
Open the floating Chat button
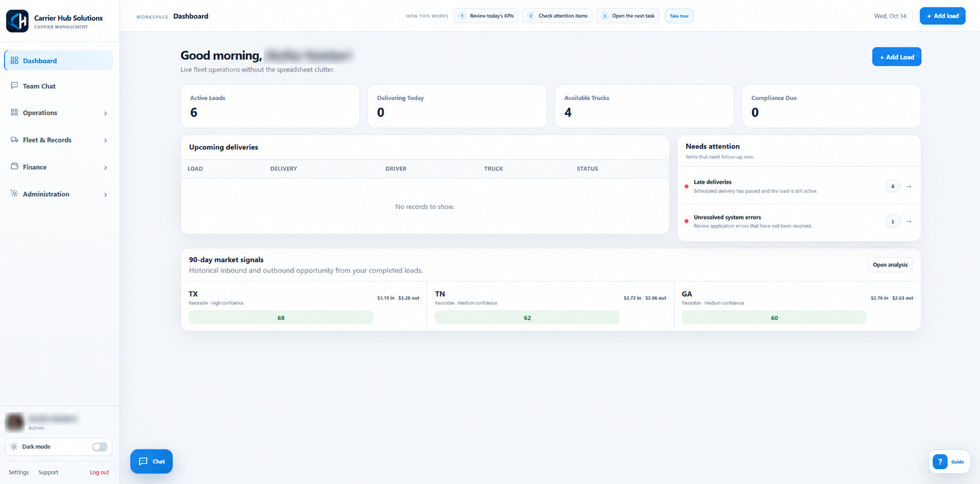(x=152, y=461)
